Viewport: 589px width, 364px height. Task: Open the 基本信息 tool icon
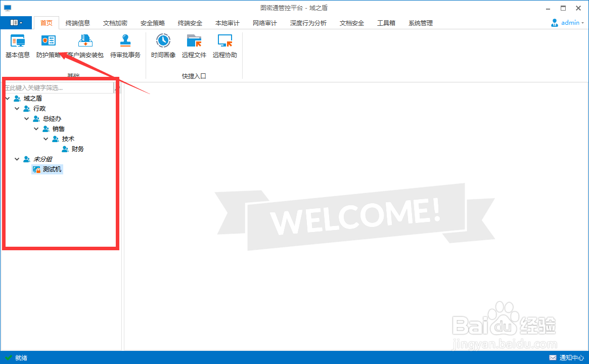pyautogui.click(x=17, y=45)
